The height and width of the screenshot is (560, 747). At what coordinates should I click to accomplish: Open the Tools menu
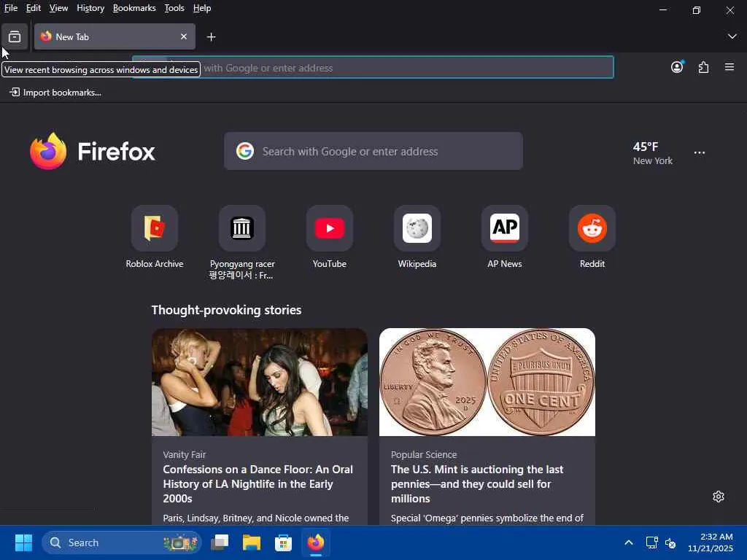pyautogui.click(x=174, y=8)
